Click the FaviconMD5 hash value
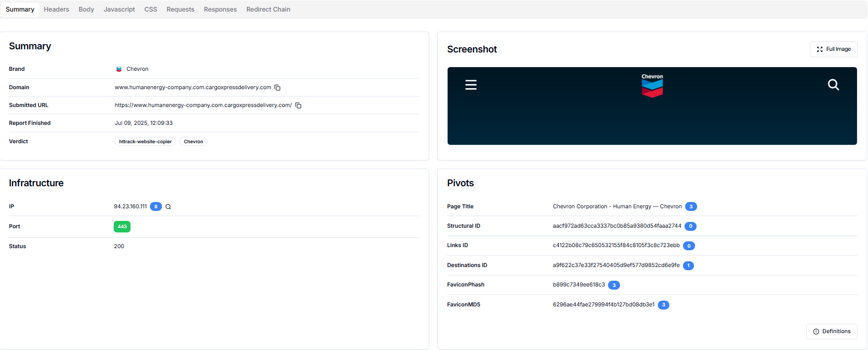 tap(604, 305)
